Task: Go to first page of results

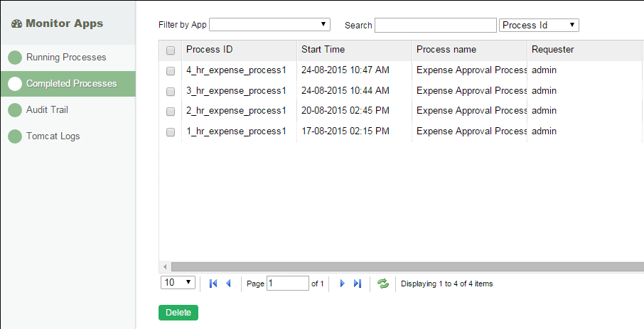Action: click(213, 284)
